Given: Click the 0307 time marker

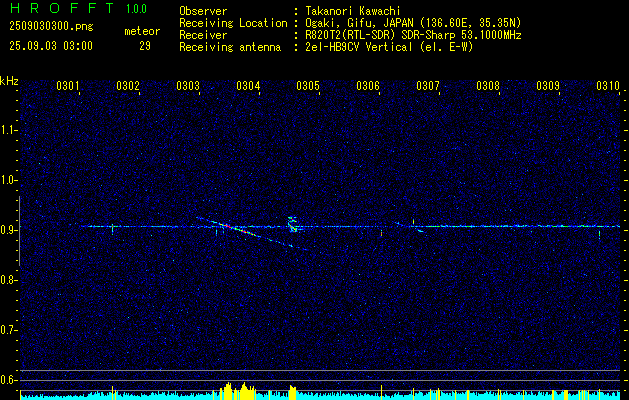Looking at the screenshot, I should tap(428, 85).
